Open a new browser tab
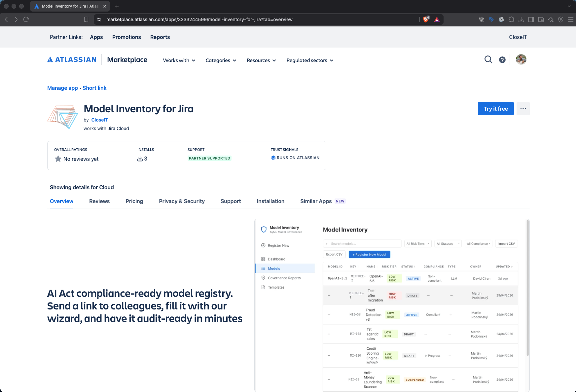The width and height of the screenshot is (576, 392). pyautogui.click(x=117, y=6)
